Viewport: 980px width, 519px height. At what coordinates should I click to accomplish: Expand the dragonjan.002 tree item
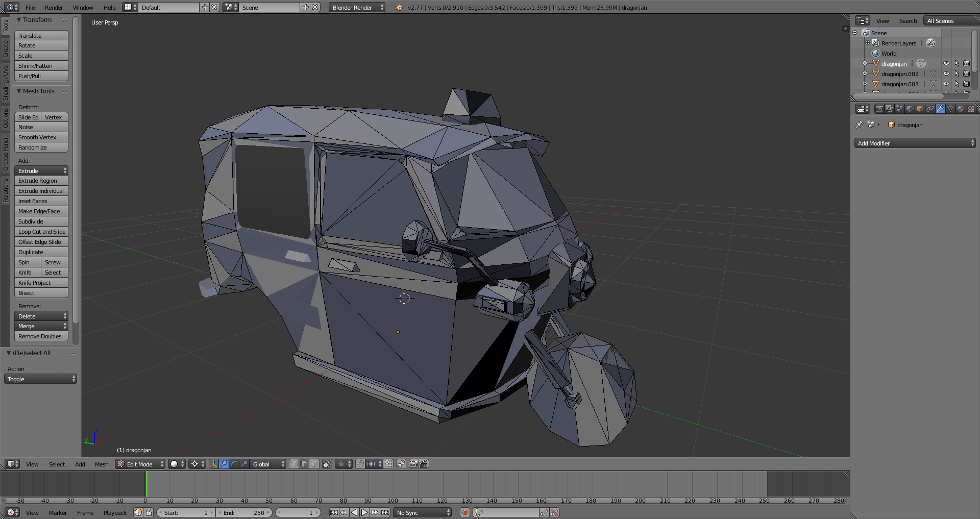865,74
